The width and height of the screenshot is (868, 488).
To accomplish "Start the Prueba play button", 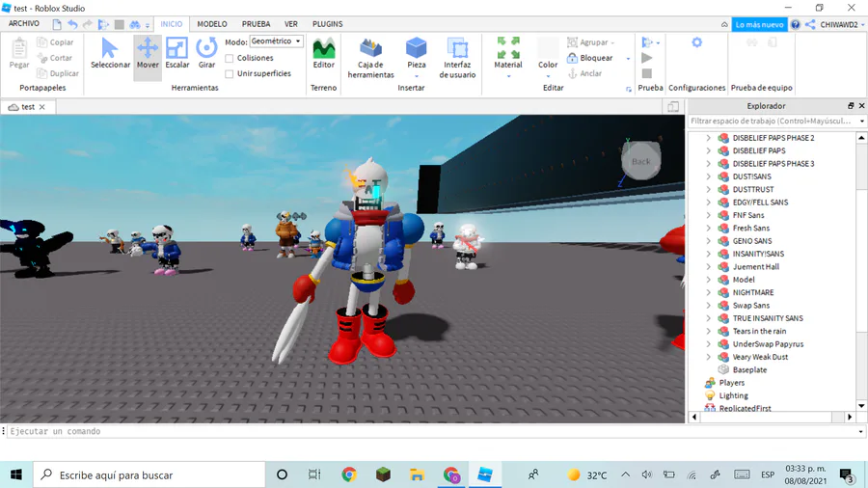I will pos(646,58).
